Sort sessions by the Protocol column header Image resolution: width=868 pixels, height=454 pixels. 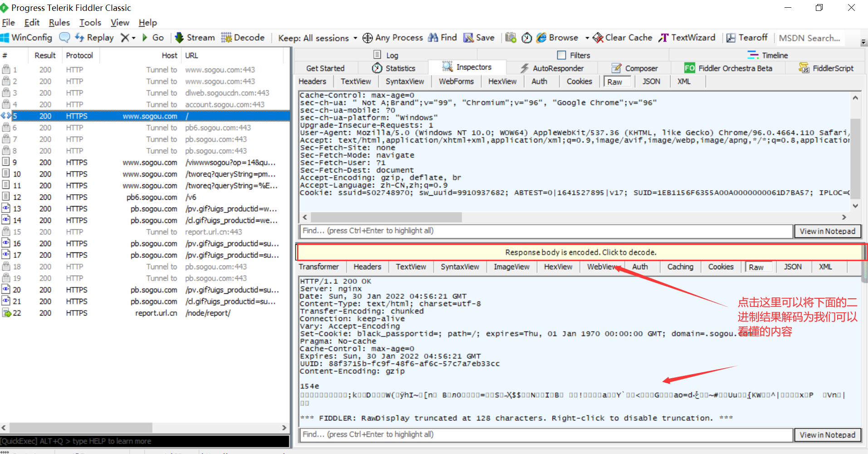click(x=80, y=55)
